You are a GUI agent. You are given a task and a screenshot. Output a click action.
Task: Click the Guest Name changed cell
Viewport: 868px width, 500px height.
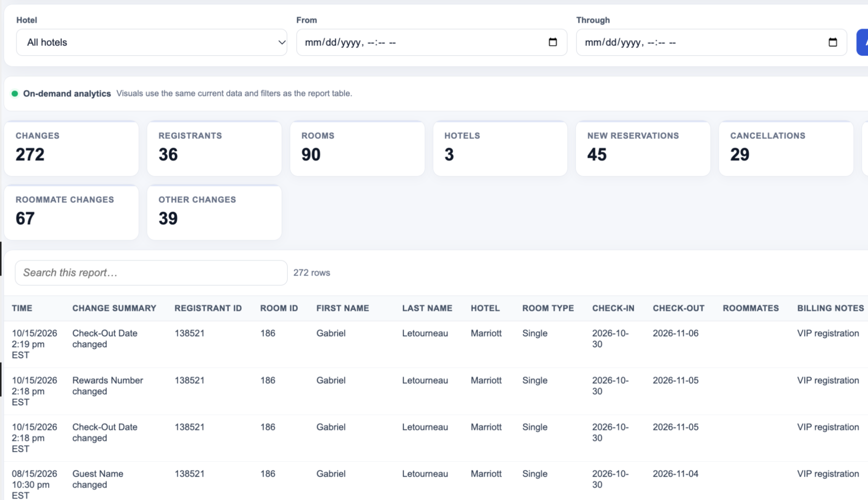click(x=98, y=479)
